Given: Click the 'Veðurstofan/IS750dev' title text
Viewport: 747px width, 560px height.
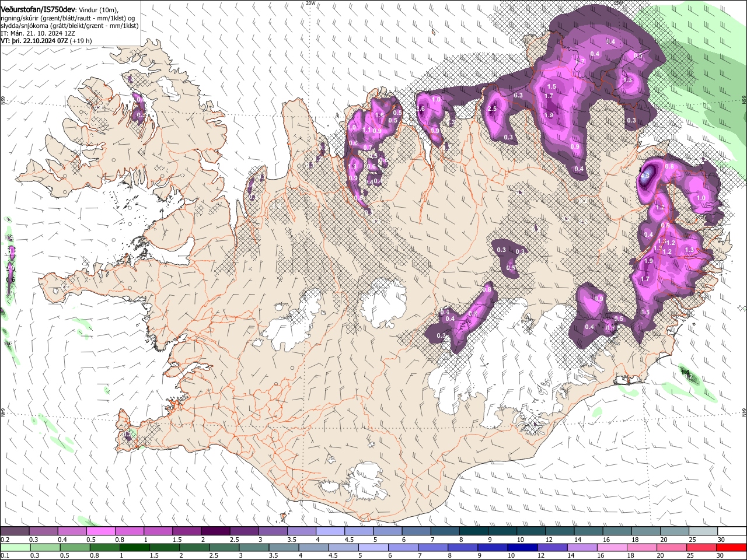Looking at the screenshot, I should 38,9.
